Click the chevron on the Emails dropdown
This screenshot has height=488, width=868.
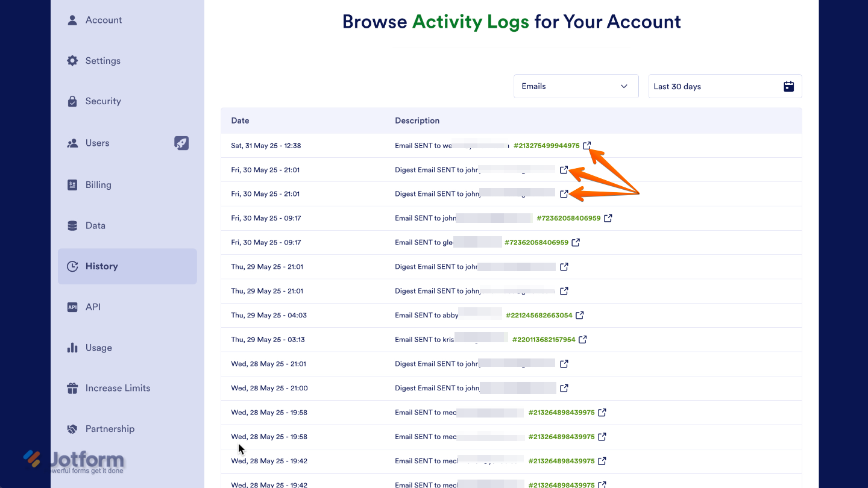[624, 86]
